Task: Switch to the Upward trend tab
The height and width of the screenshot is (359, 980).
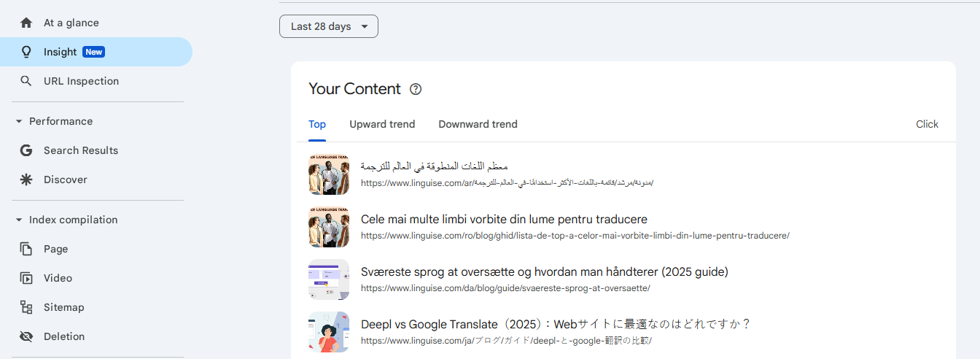Action: pos(382,124)
